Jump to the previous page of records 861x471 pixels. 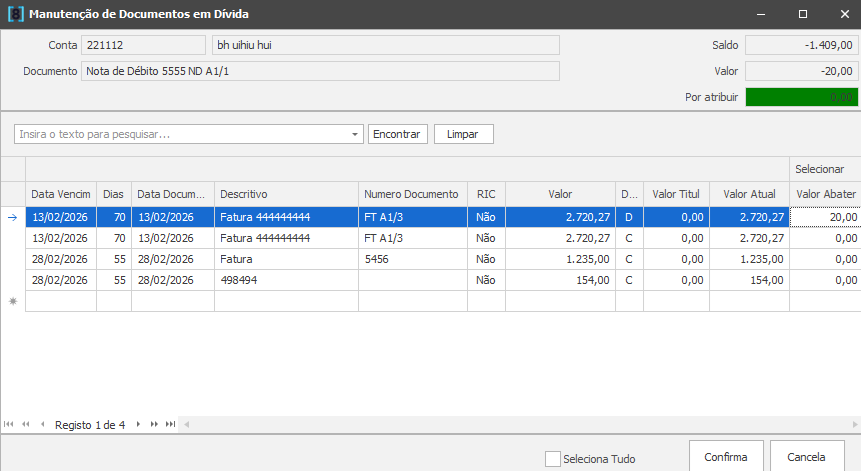point(25,424)
